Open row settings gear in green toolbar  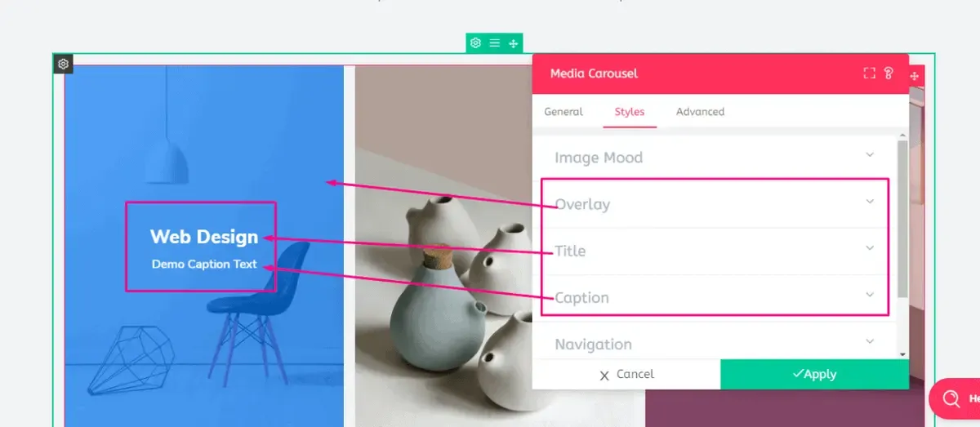(x=475, y=43)
